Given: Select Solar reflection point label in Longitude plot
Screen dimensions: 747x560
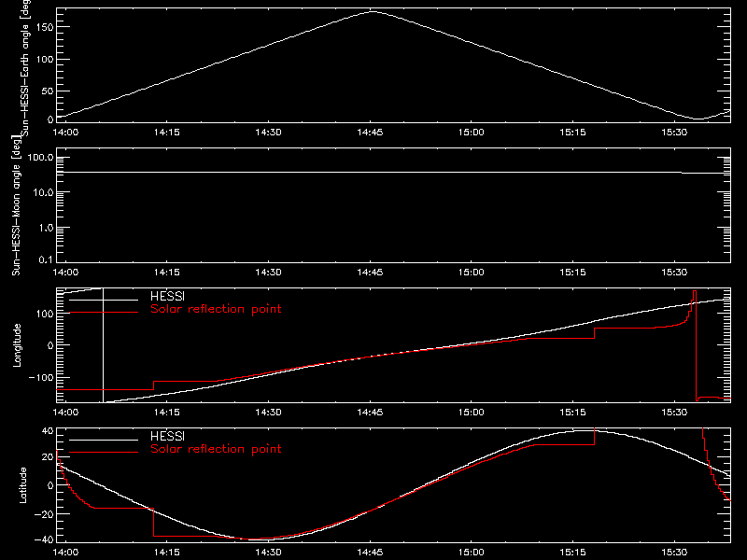Looking at the screenshot, I should [x=216, y=309].
